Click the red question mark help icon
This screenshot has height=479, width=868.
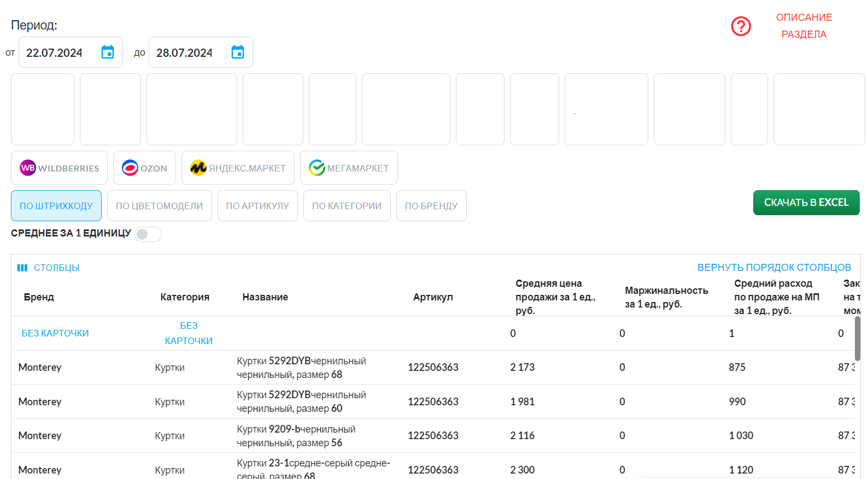pos(741,26)
